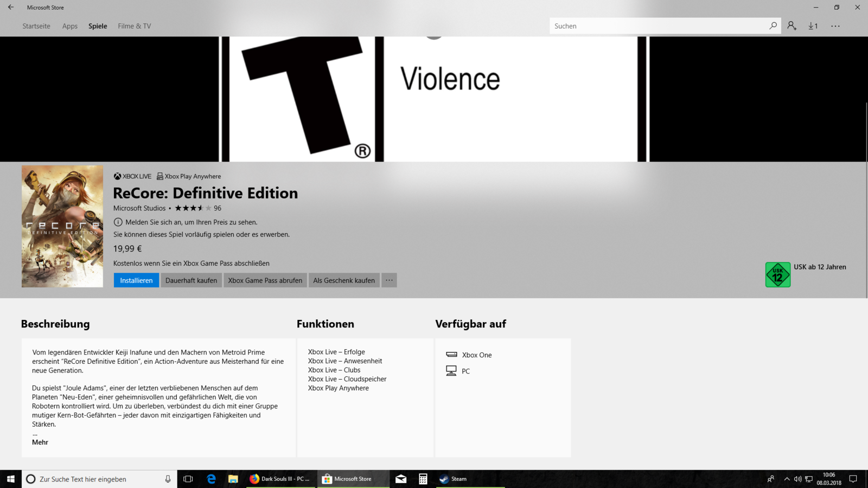Open File Explorer from taskbar

point(233,479)
